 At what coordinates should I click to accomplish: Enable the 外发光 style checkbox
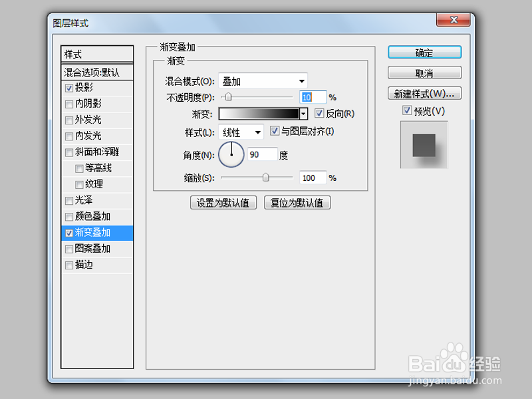(x=68, y=120)
